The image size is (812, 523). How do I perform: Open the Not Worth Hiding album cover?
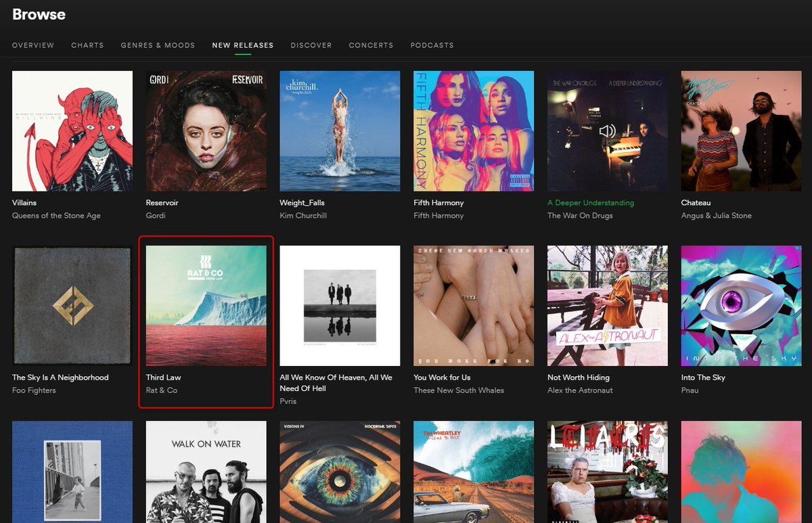click(x=608, y=306)
